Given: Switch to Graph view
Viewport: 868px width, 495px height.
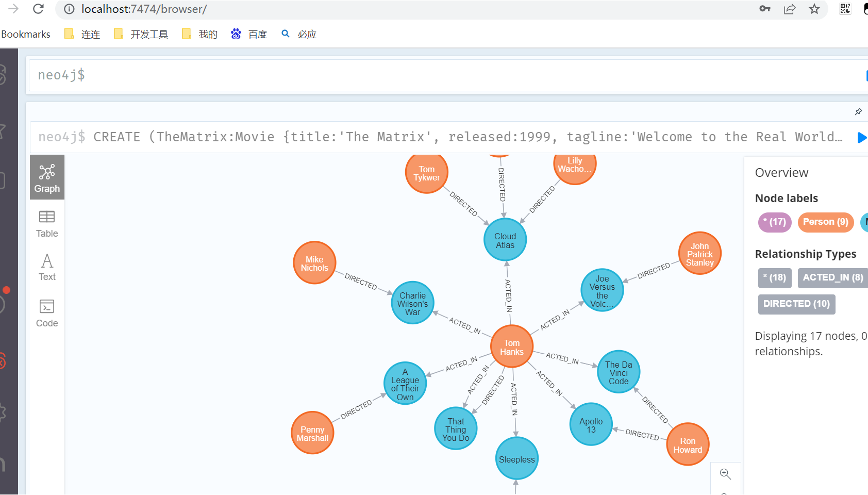Looking at the screenshot, I should [x=47, y=177].
